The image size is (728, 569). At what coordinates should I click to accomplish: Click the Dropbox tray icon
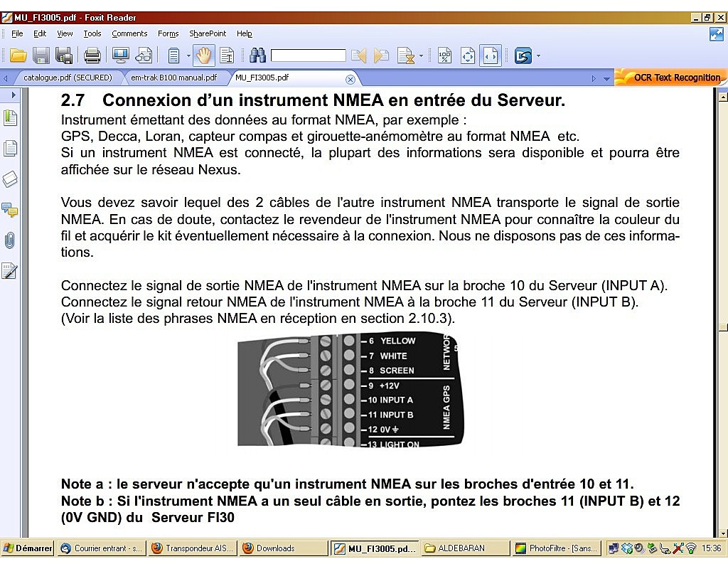click(x=626, y=548)
